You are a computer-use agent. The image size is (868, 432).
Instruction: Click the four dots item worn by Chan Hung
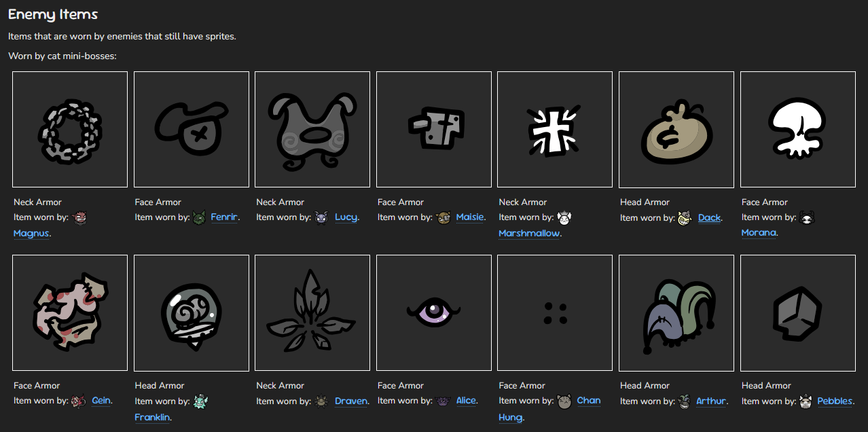tap(555, 312)
